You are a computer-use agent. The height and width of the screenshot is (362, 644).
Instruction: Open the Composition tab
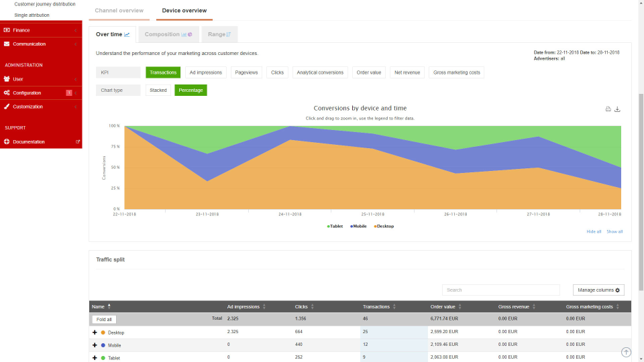pos(168,34)
